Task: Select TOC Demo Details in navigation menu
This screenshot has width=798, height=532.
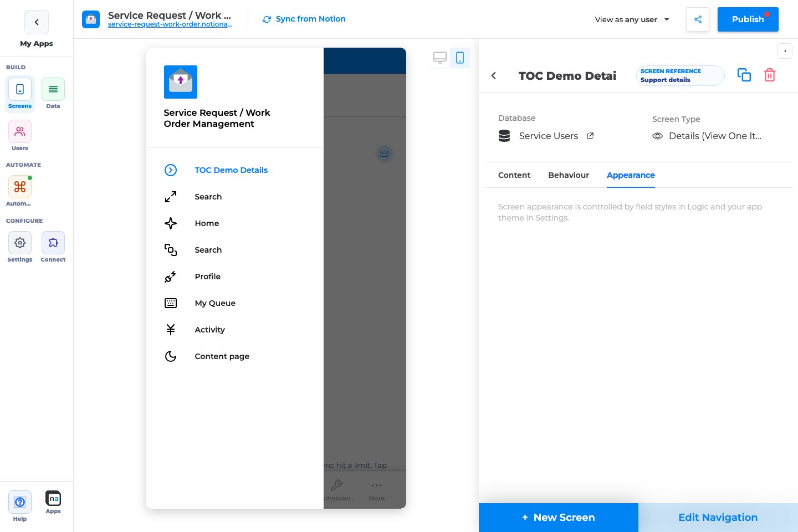Action: pos(234,170)
